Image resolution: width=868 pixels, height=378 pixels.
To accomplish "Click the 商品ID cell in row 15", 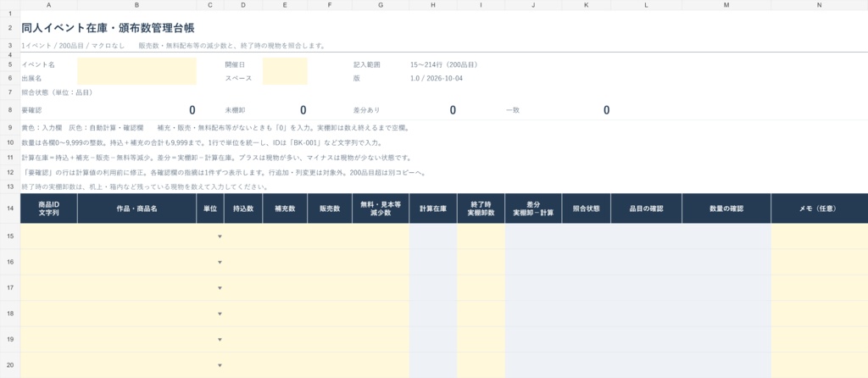I will (x=48, y=236).
